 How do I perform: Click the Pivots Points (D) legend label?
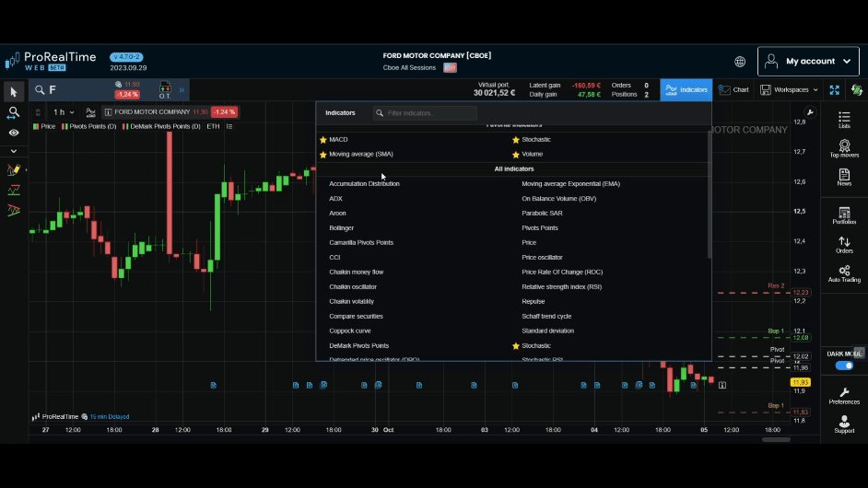(89, 126)
